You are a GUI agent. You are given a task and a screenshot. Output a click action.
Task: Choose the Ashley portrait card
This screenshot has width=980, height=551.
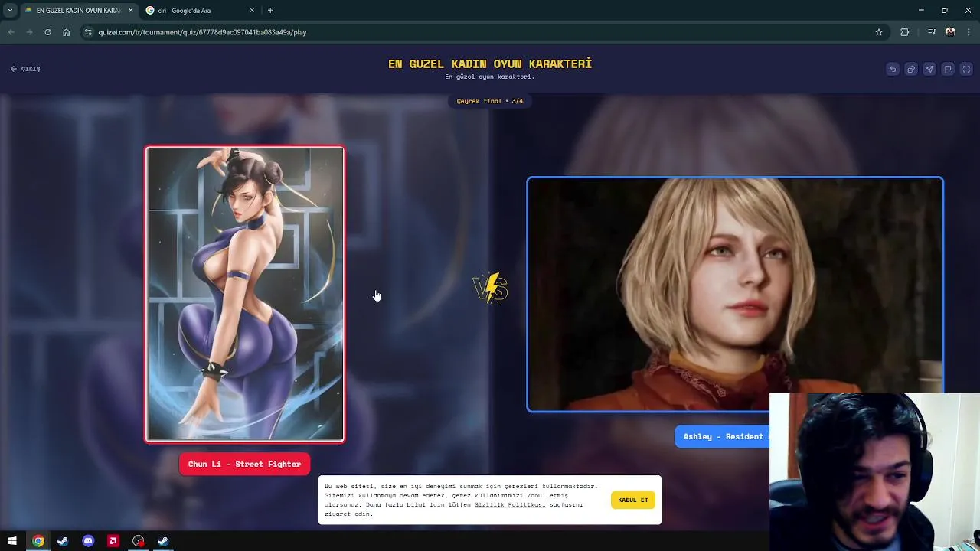click(735, 295)
